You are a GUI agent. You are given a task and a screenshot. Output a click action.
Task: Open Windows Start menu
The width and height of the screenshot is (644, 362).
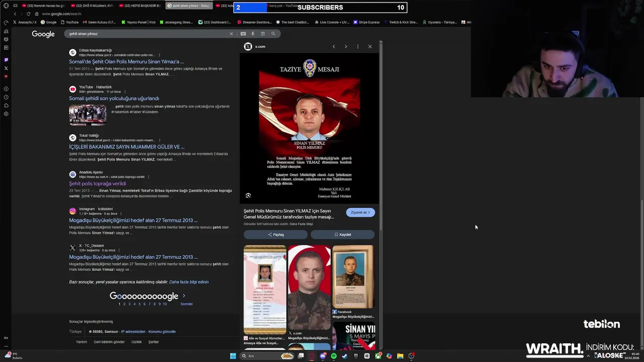pos(233,356)
